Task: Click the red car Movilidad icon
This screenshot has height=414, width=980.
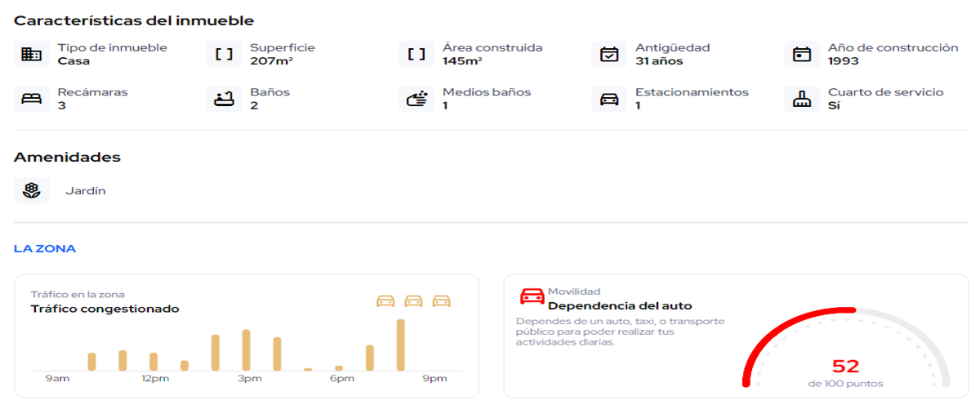Action: [532, 296]
